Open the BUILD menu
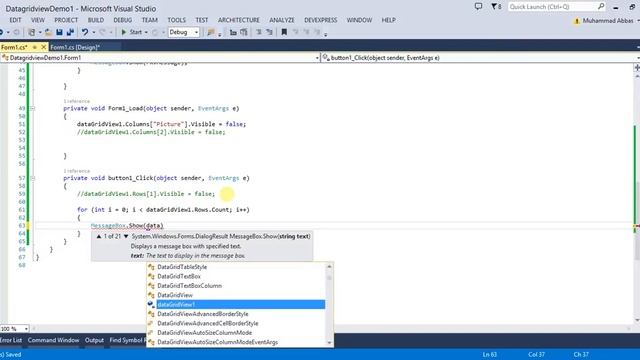The width and height of the screenshot is (640, 360). [x=96, y=20]
